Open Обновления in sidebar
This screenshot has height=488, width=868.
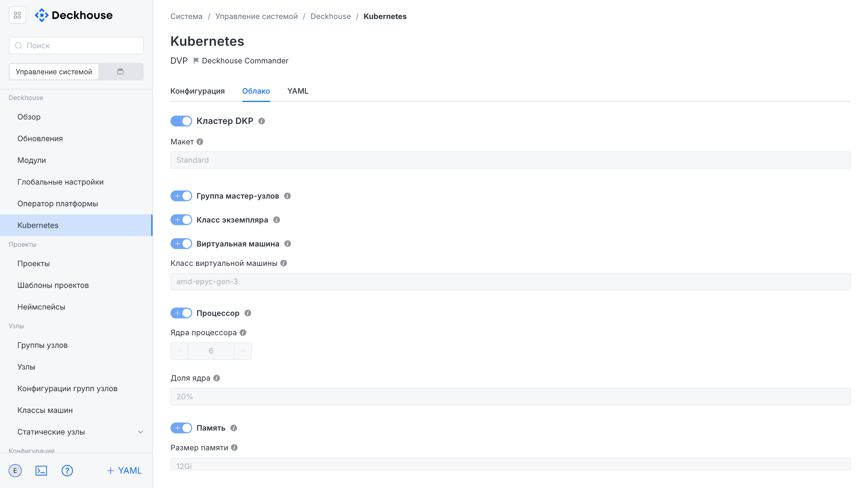[x=76, y=139]
